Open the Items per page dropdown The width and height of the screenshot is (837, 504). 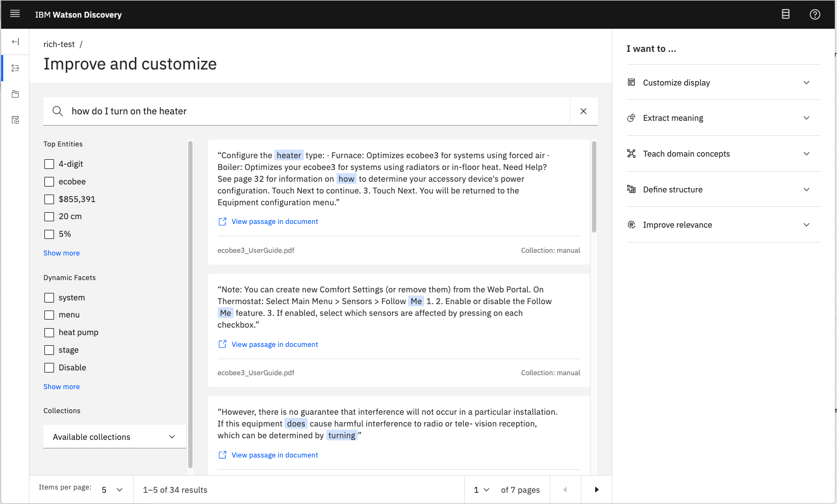(112, 490)
